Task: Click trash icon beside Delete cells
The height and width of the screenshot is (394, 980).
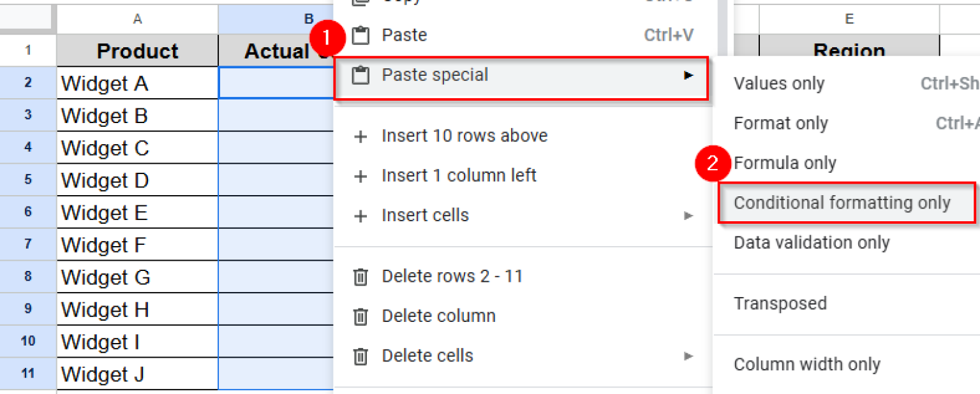Action: point(361,356)
